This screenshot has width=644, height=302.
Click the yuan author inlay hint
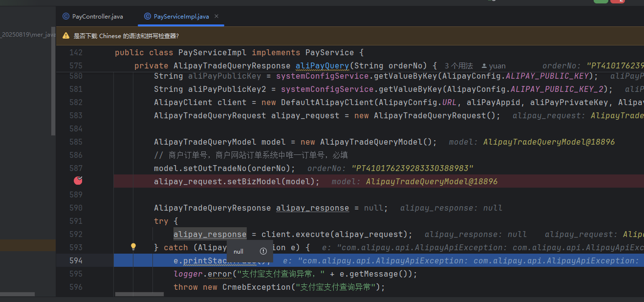(497, 66)
